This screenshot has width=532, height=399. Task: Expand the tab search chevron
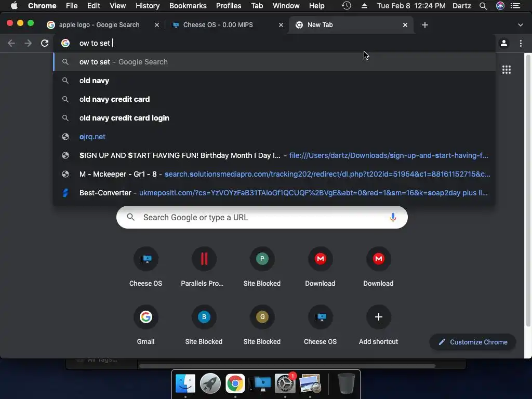pyautogui.click(x=521, y=25)
